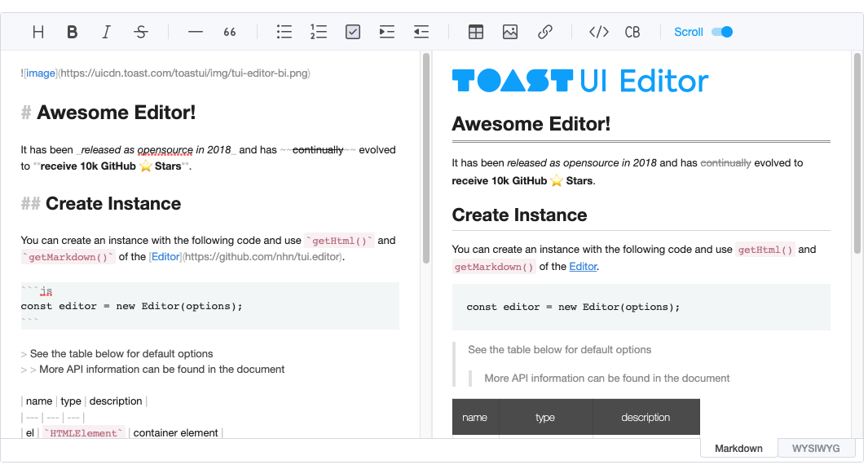Insert a hyperlink with the link icon
Image resolution: width=868 pixels, height=465 pixels.
544,32
